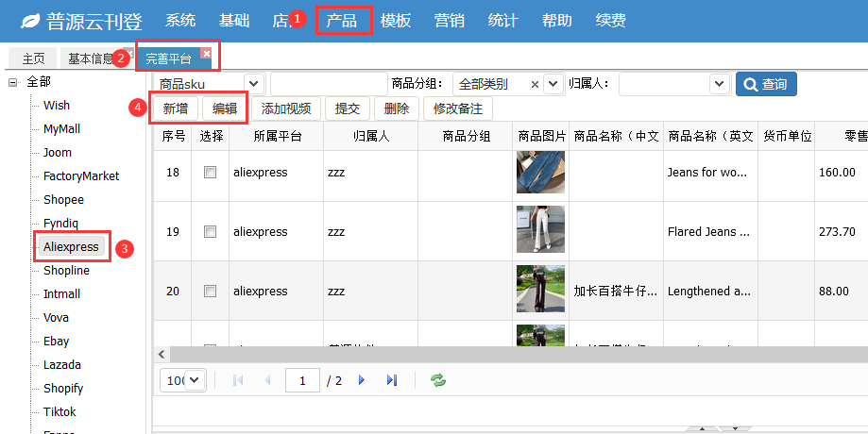Select Ebay in the platform tree
868x434 pixels.
tap(57, 342)
